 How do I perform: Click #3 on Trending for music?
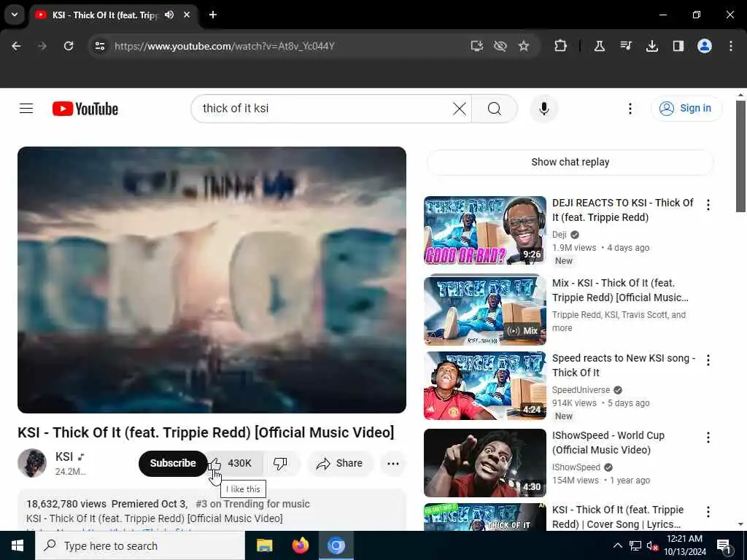click(x=252, y=504)
